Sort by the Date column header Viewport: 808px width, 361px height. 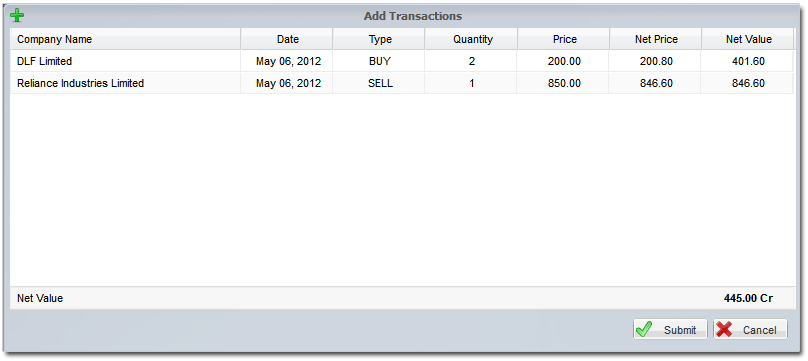(x=287, y=39)
